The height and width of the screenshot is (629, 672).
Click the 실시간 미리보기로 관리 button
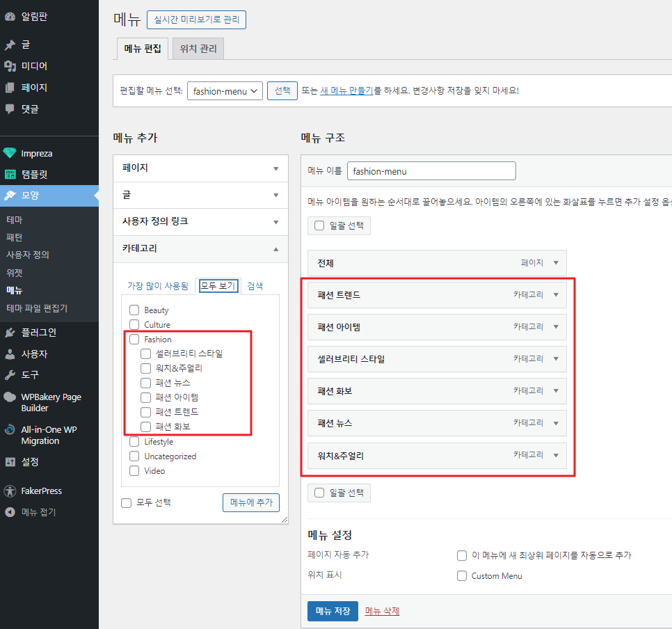pyautogui.click(x=196, y=19)
